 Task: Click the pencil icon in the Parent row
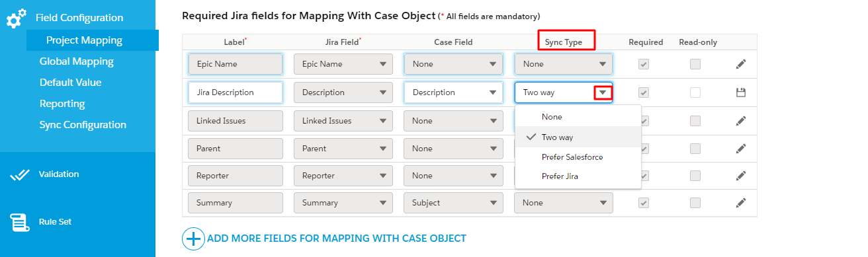741,148
